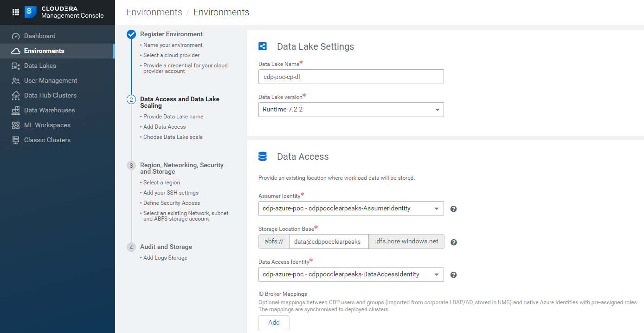Click step 2 circle indicator

coord(131,99)
